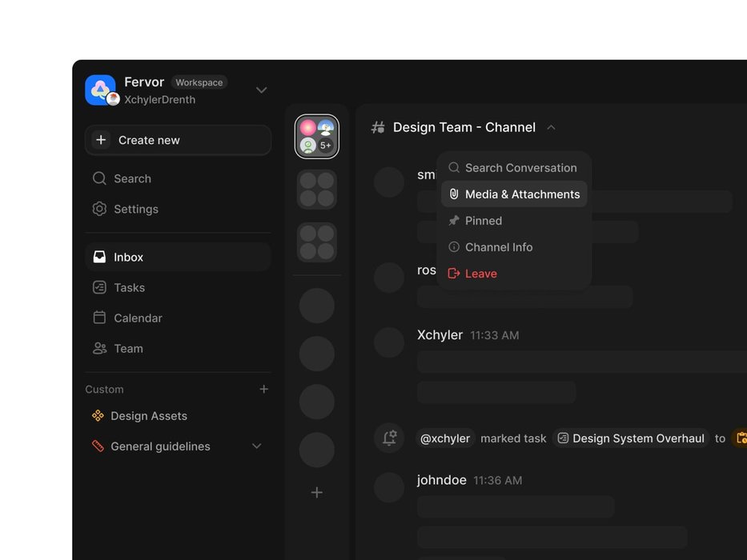Select the active group avatar with 5+ badge
This screenshot has height=560, width=747.
tap(317, 137)
